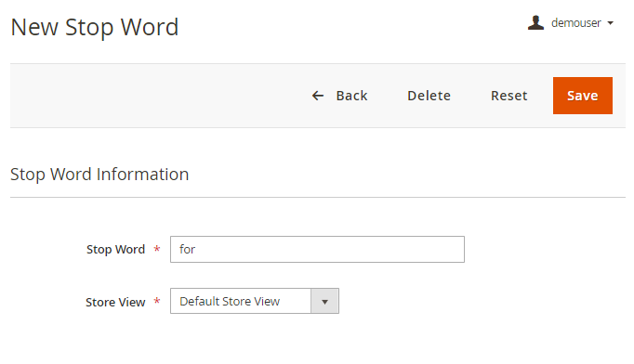Go back using the Back button
This screenshot has height=364, width=634.
[x=339, y=96]
